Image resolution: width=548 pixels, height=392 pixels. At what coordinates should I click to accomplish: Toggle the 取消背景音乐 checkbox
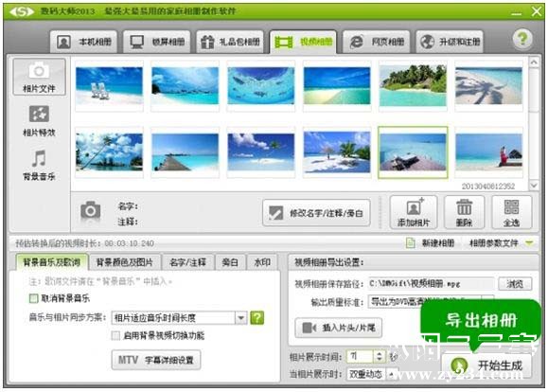(x=33, y=298)
